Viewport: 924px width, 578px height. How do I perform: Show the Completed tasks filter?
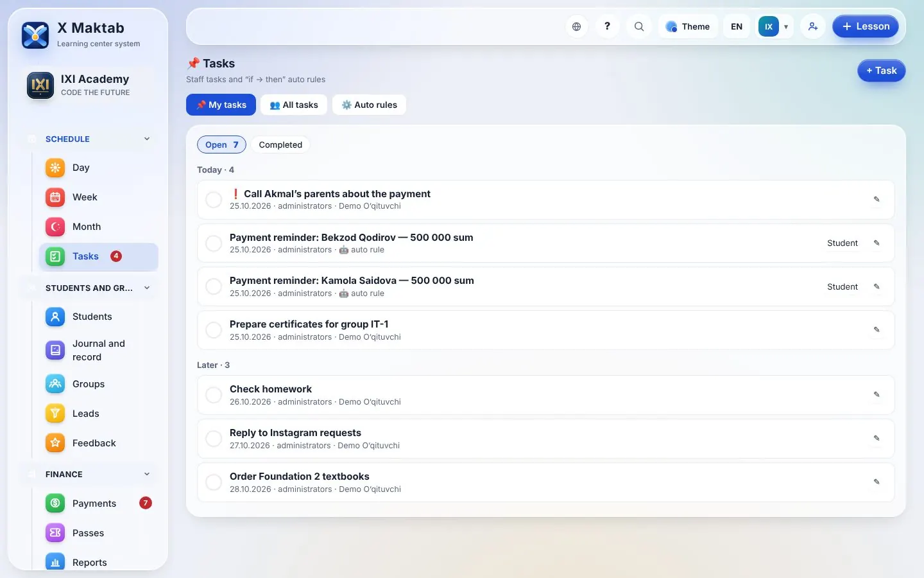280,145
